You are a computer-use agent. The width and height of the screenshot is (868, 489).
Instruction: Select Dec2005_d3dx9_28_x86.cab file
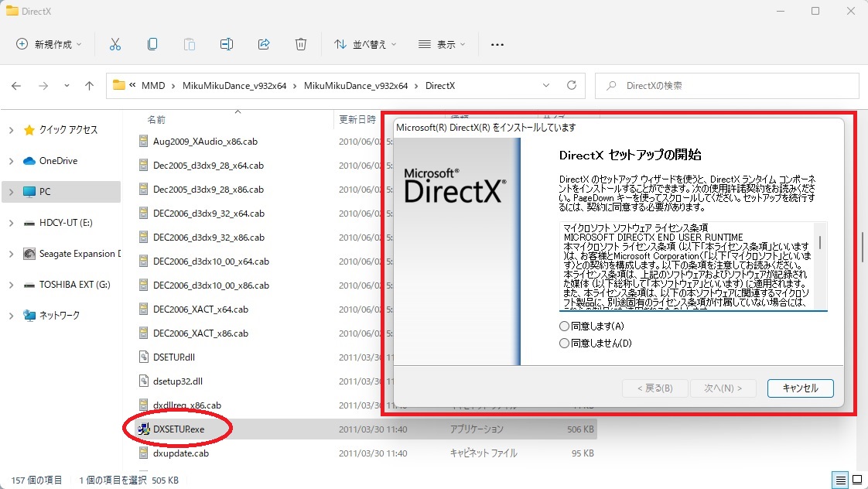(x=208, y=190)
